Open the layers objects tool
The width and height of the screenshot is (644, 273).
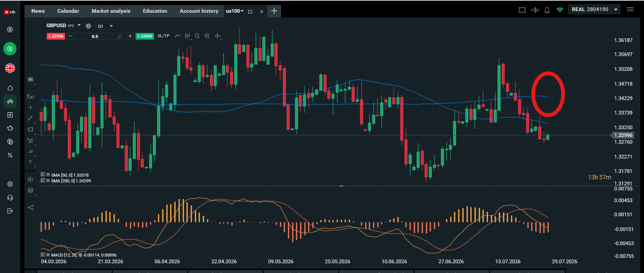(31, 190)
